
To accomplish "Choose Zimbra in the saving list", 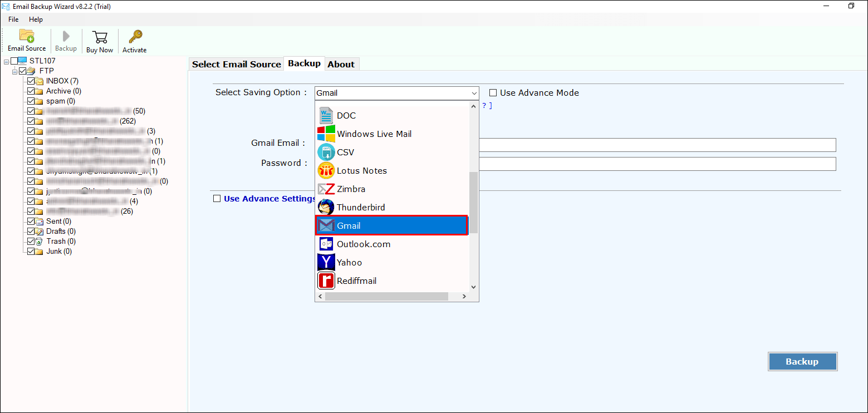I will point(392,189).
